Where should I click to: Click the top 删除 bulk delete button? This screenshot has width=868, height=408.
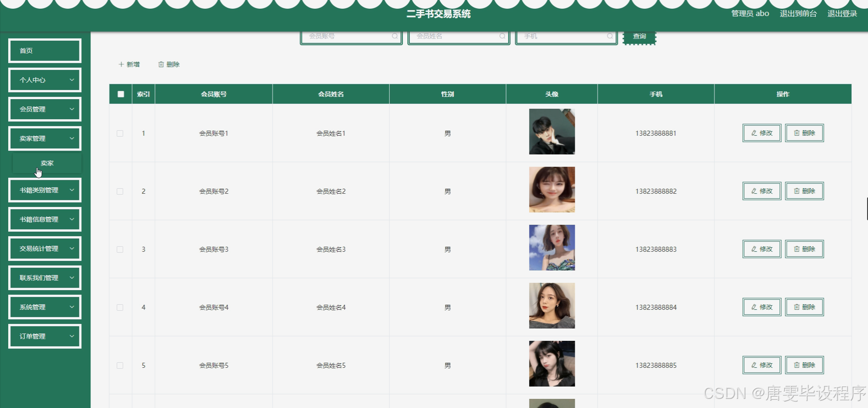169,64
